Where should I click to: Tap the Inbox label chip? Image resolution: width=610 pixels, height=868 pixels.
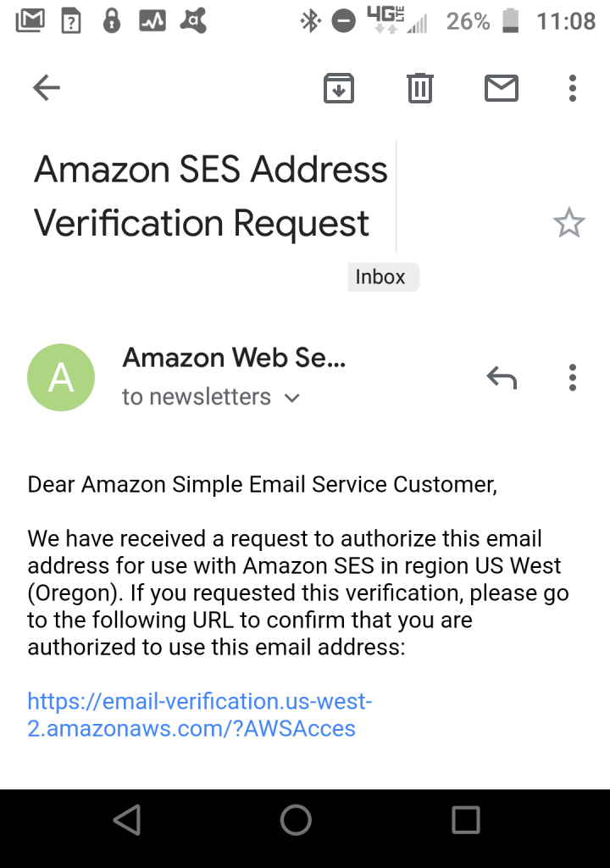coord(383,277)
